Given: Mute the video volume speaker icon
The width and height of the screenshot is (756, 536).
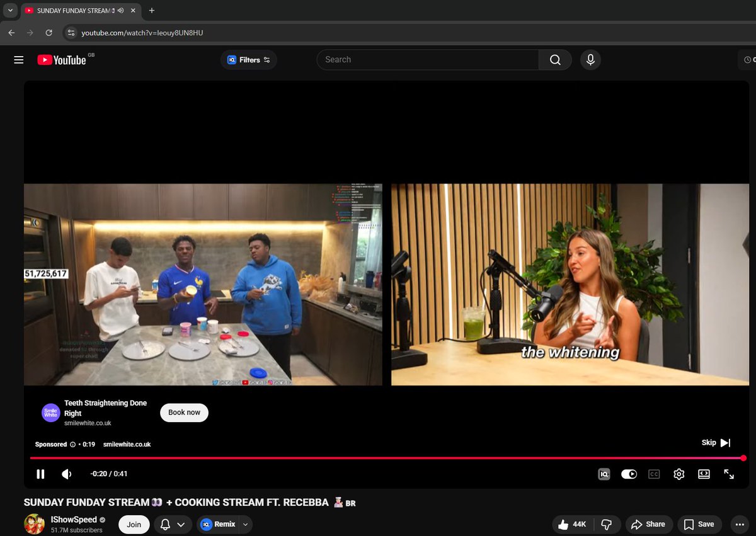Looking at the screenshot, I should pos(67,474).
